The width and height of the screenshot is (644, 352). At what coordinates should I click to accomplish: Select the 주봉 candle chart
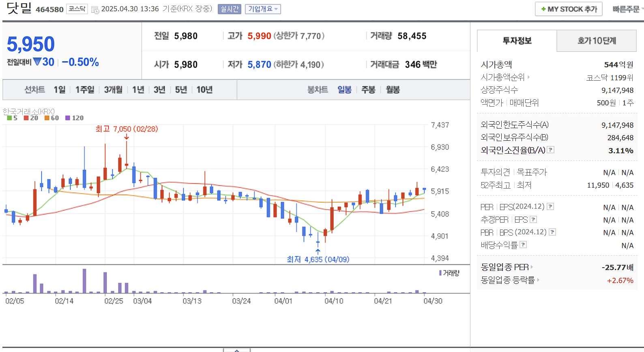[x=368, y=90]
